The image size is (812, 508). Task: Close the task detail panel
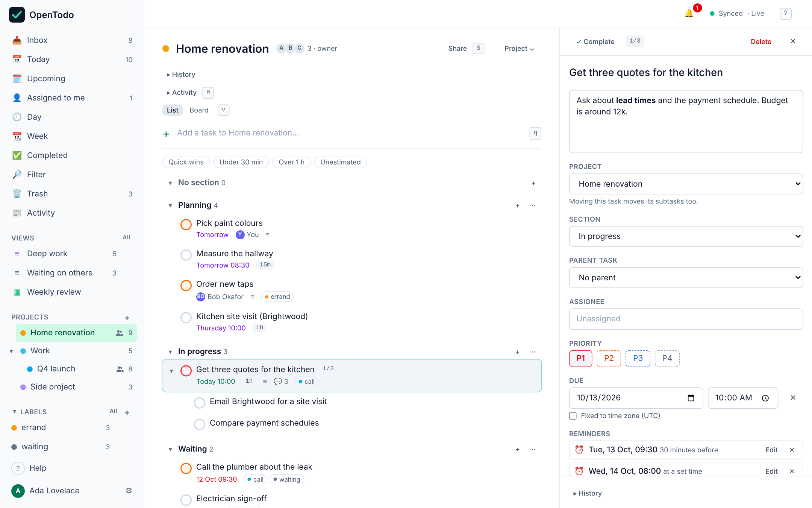click(x=793, y=41)
